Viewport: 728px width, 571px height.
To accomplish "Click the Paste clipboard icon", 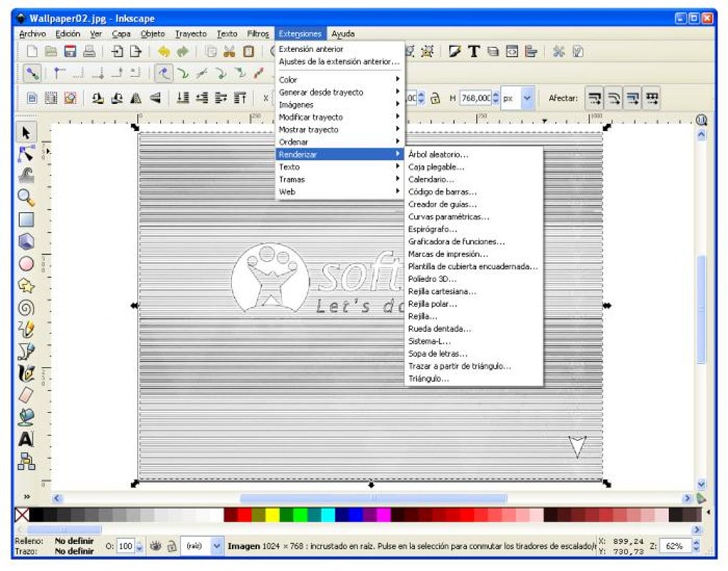I will tap(248, 51).
